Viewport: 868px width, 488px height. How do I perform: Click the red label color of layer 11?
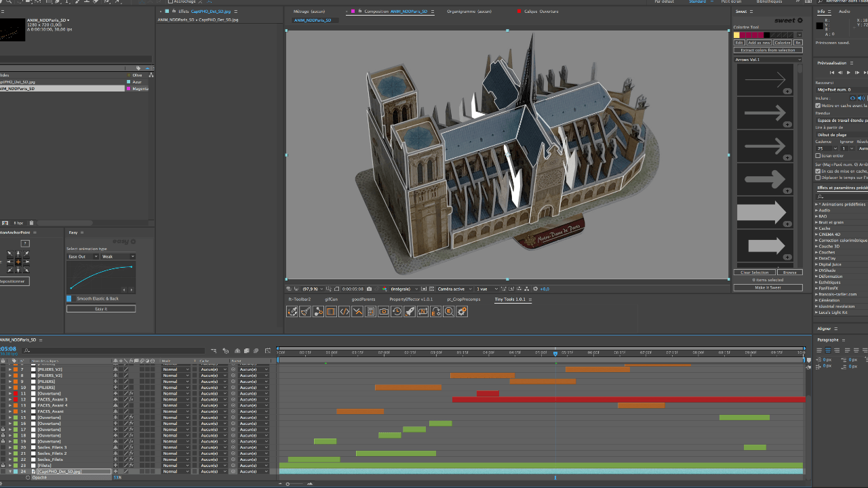click(16, 394)
